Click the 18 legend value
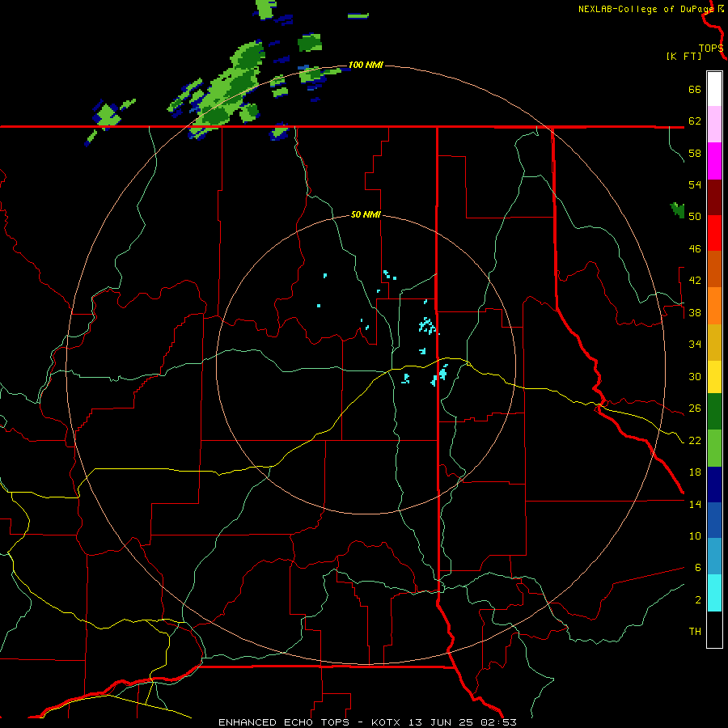728x728 pixels. click(x=695, y=472)
